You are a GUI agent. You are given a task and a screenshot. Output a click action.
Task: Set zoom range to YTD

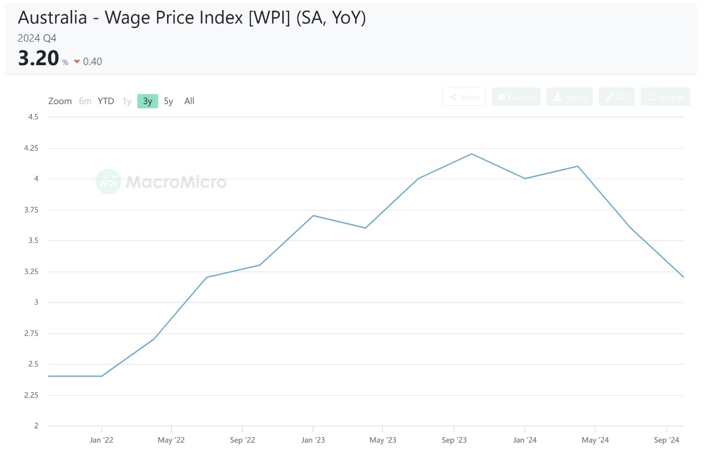tap(106, 101)
